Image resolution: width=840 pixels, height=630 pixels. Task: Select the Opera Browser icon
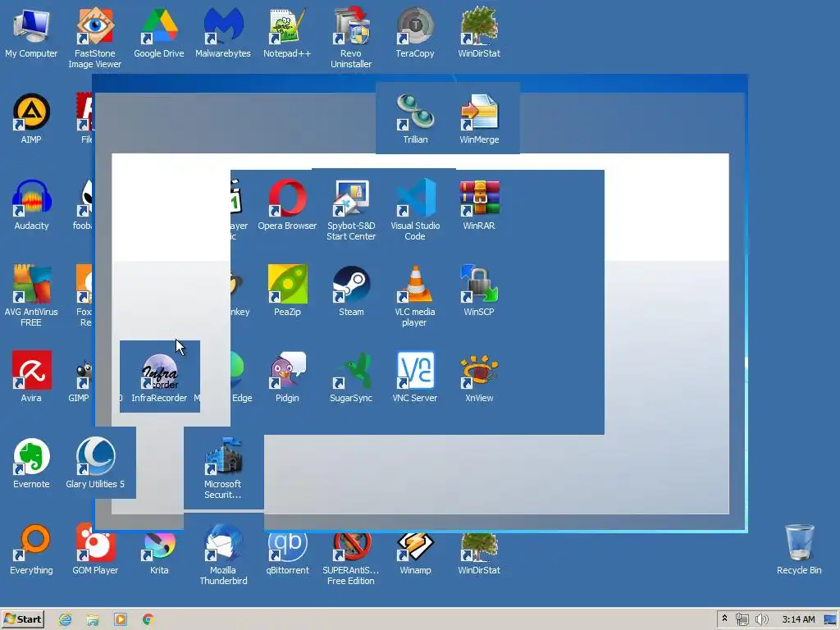pos(287,204)
